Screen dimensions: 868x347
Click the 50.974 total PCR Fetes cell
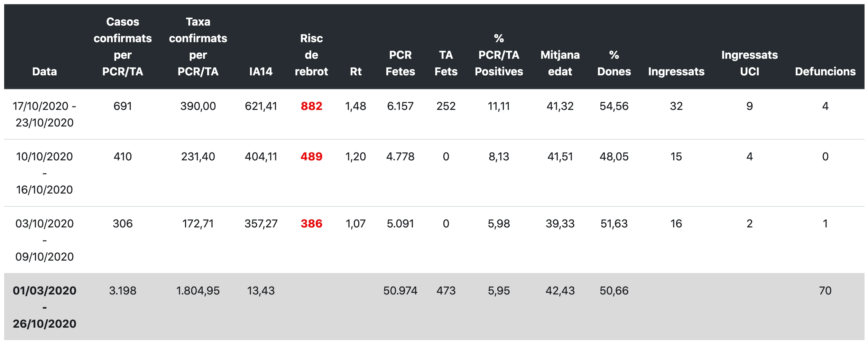(x=400, y=291)
